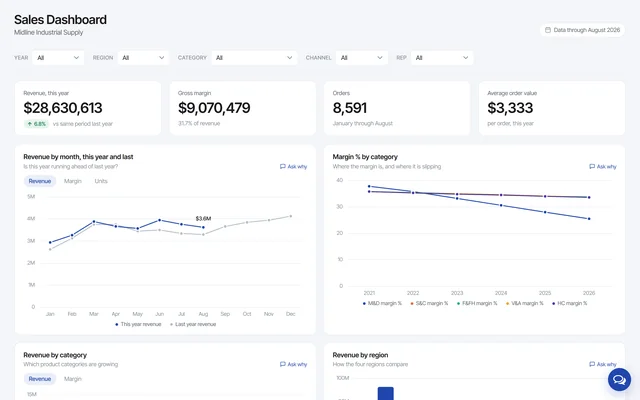640x400 pixels.
Task: Toggle This year revenue legend item
Action: pyautogui.click(x=138, y=324)
